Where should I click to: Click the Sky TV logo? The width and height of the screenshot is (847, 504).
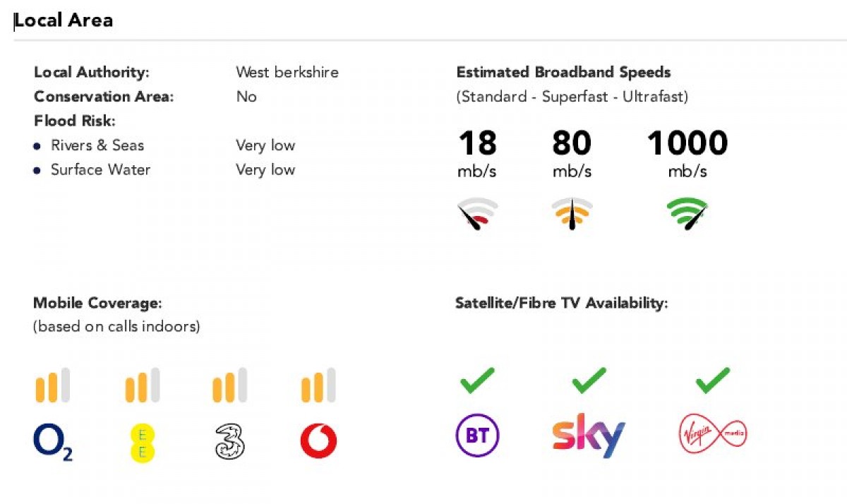click(x=588, y=436)
